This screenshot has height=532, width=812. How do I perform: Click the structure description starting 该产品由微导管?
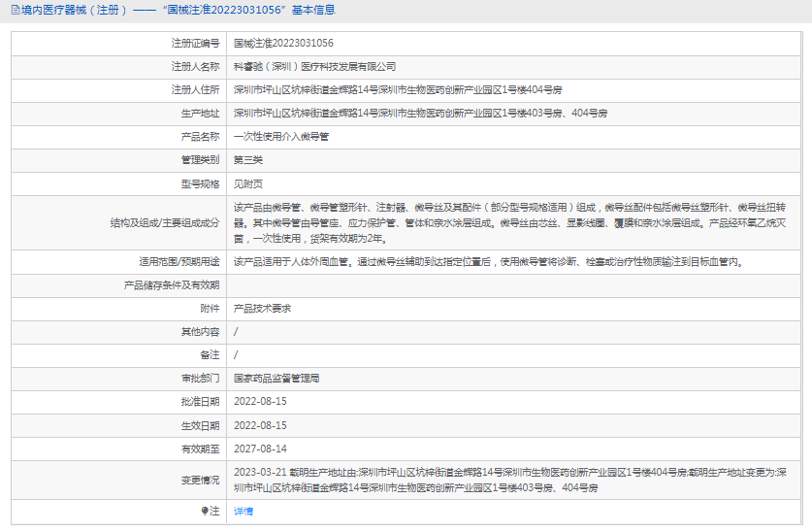click(510, 222)
